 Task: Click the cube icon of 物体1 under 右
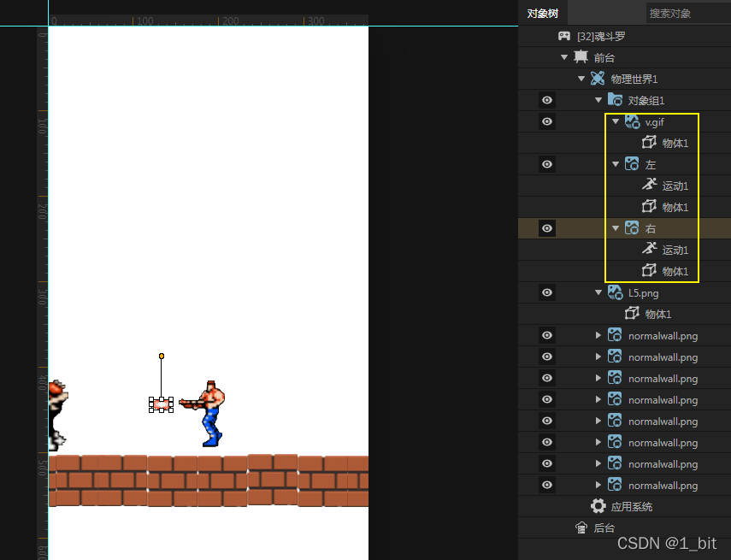pos(649,270)
